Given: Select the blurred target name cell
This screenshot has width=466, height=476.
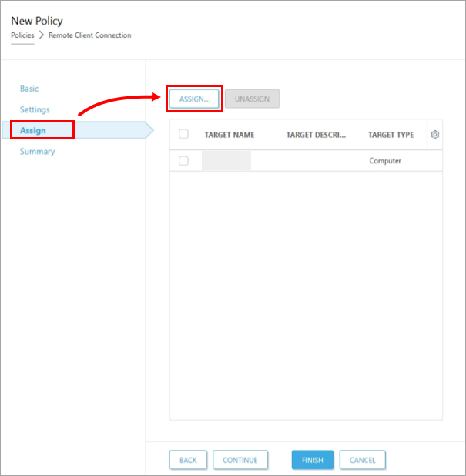Looking at the screenshot, I should click(226, 161).
